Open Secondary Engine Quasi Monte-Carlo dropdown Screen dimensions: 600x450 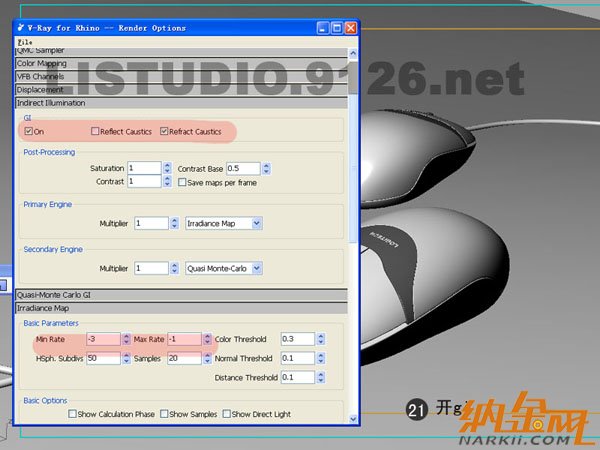[223, 269]
